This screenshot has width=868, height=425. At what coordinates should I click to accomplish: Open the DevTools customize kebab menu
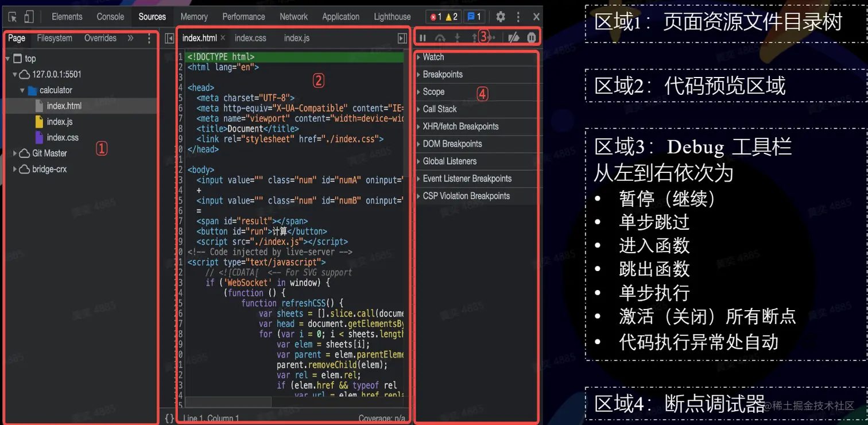tap(518, 17)
